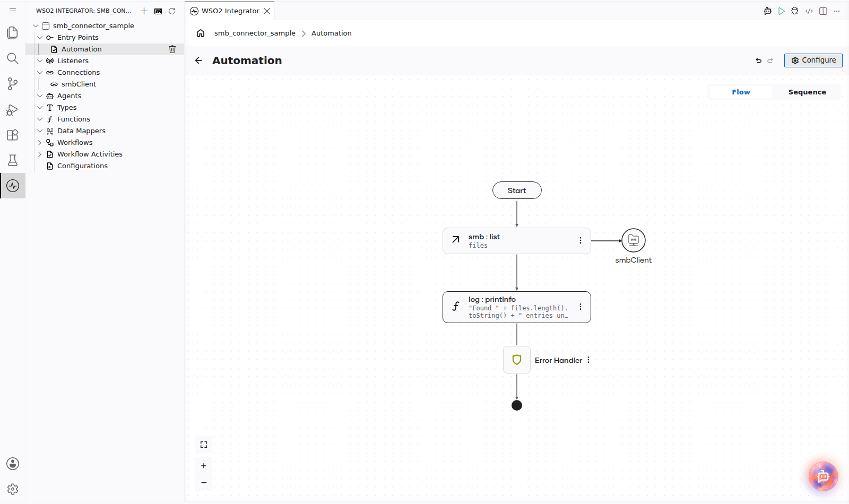Click the Configure button
This screenshot has height=504, width=849.
pyautogui.click(x=813, y=60)
